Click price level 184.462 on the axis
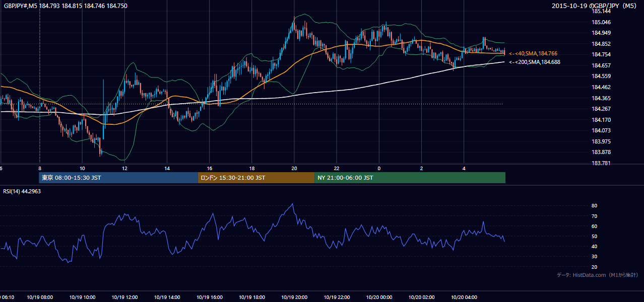The height and width of the screenshot is (302, 644). (601, 87)
